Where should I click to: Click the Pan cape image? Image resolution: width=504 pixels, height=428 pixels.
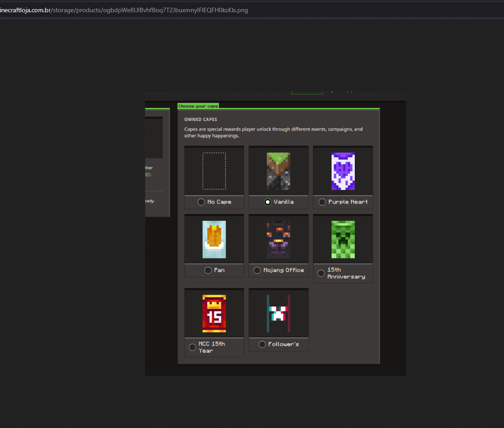(x=214, y=239)
